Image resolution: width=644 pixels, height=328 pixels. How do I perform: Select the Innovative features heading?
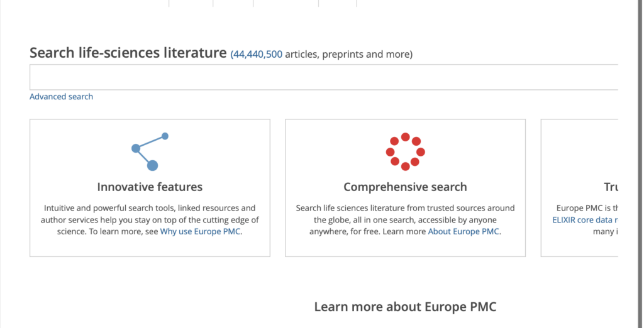tap(150, 187)
